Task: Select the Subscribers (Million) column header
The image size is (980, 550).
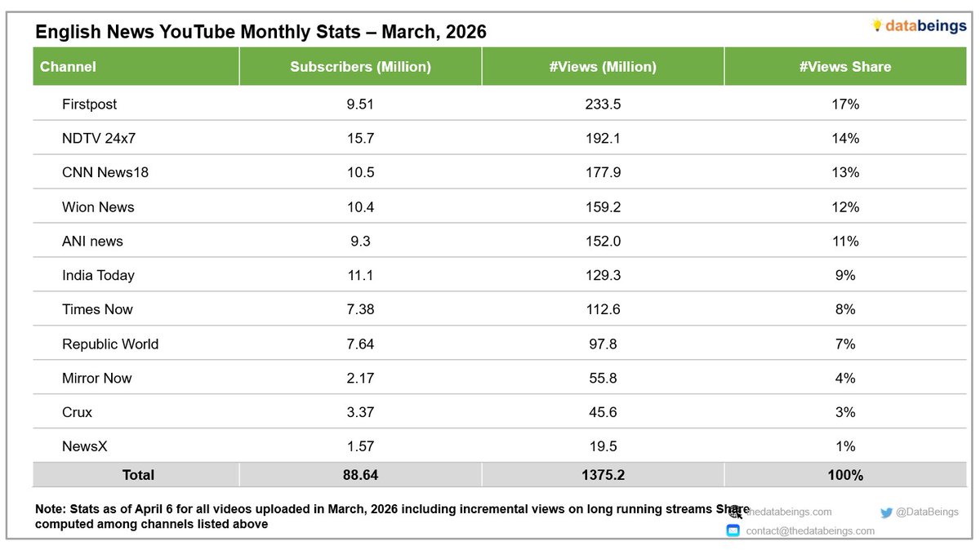Action: coord(360,67)
